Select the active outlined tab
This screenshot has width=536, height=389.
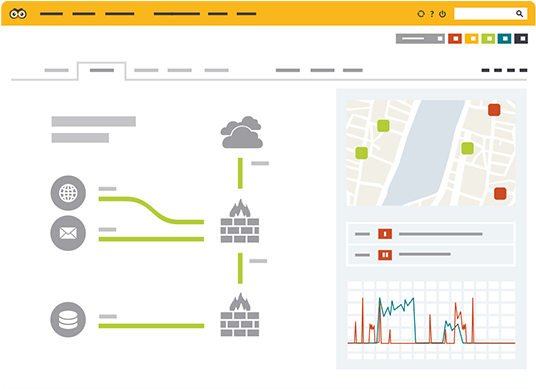click(102, 71)
